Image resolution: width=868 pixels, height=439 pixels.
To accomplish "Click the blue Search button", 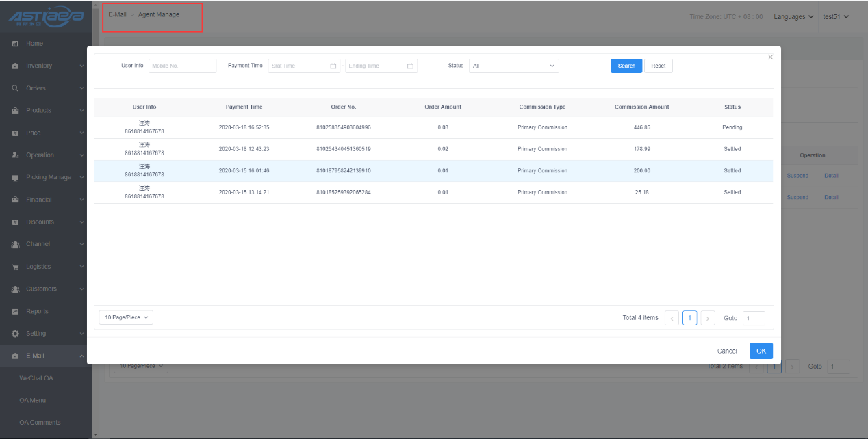I will (x=626, y=66).
